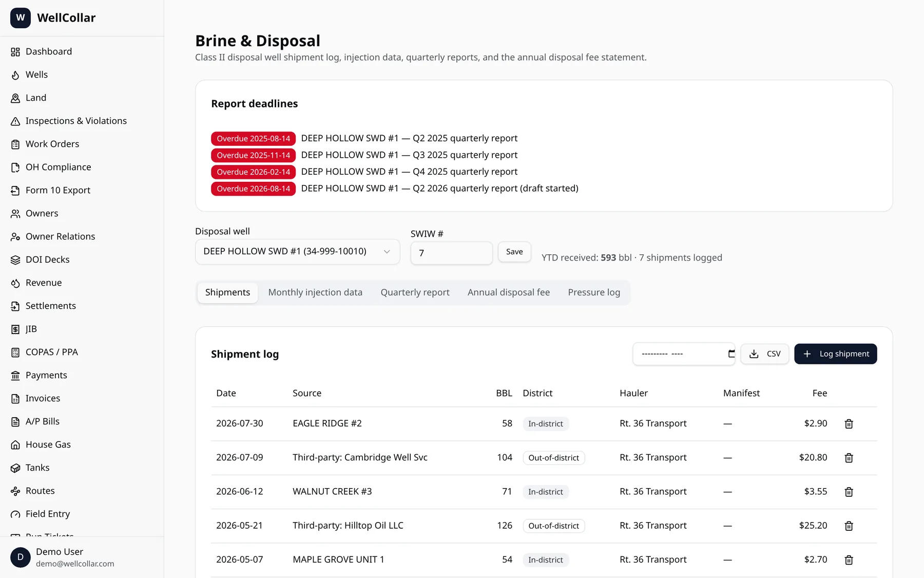Viewport: 924px width, 578px height.
Task: Select the Shipments tab
Action: click(227, 292)
